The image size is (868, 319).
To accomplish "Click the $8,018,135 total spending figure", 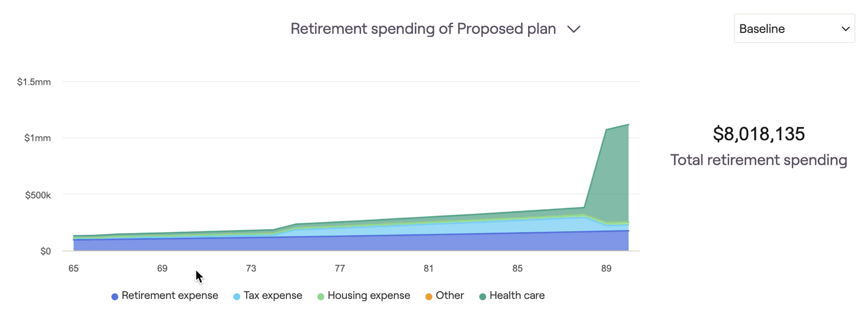I will 759,134.
